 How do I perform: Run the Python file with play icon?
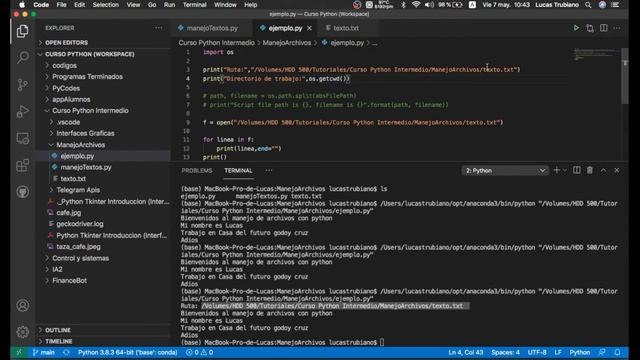tap(576, 28)
